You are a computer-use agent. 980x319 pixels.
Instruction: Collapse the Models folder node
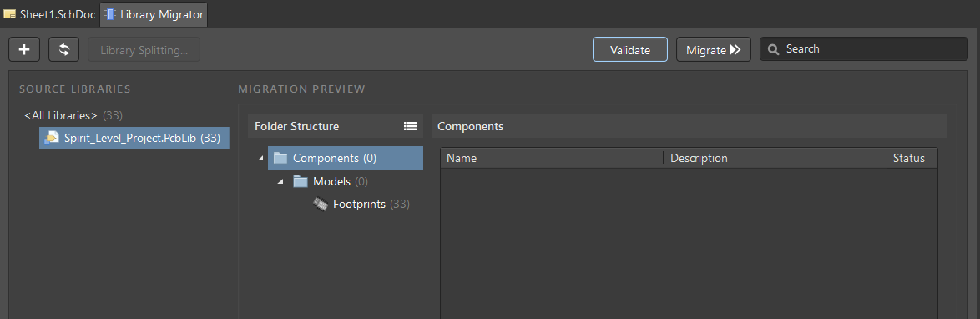[280, 182]
